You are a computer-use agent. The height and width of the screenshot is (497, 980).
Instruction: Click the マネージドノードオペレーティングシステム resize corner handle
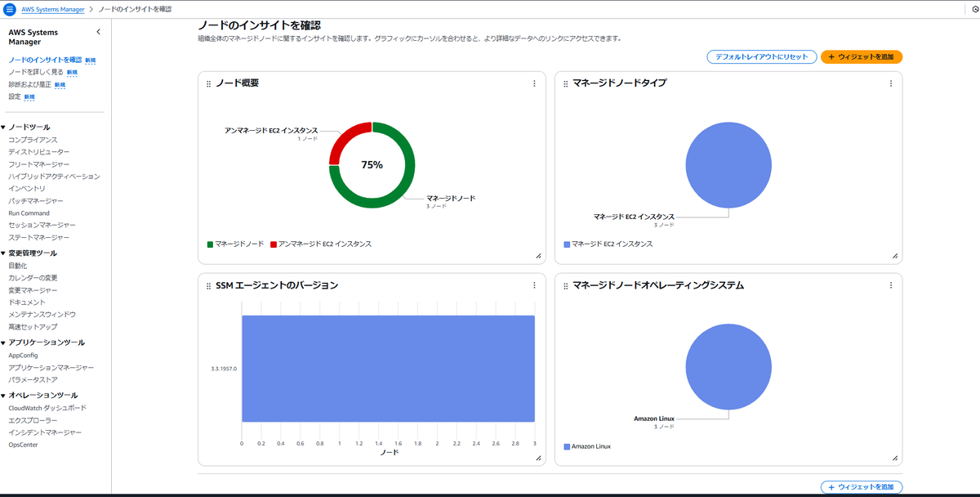(x=895, y=459)
